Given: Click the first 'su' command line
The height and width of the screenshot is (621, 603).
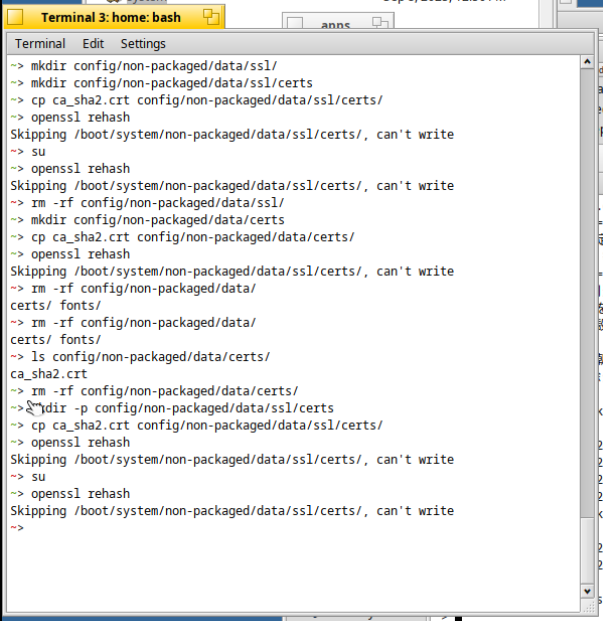Looking at the screenshot, I should tap(38, 151).
